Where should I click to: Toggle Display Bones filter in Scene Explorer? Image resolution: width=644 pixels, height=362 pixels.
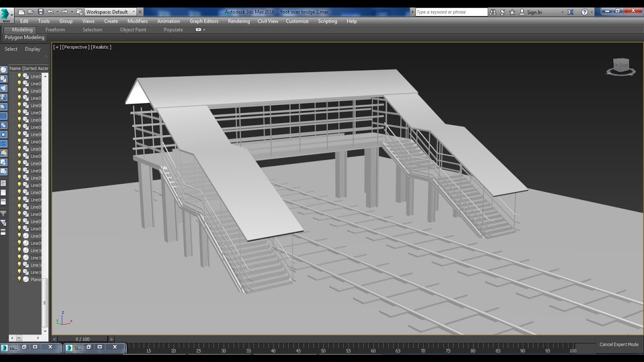point(4,144)
